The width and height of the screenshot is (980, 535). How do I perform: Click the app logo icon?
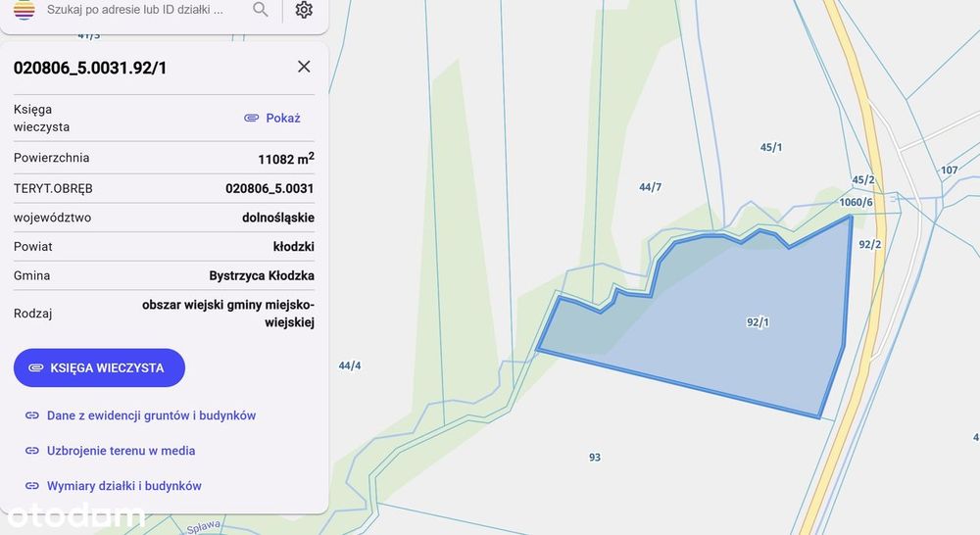pos(24,10)
